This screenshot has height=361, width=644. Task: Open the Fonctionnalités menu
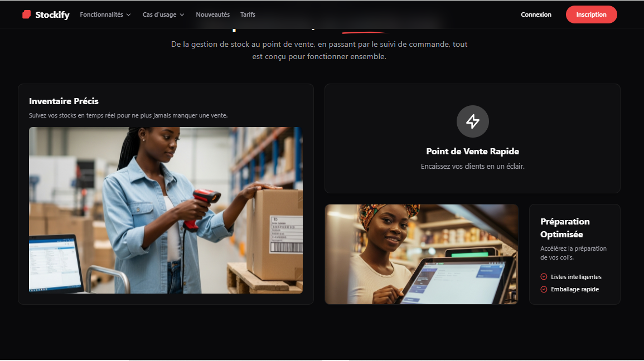(105, 14)
